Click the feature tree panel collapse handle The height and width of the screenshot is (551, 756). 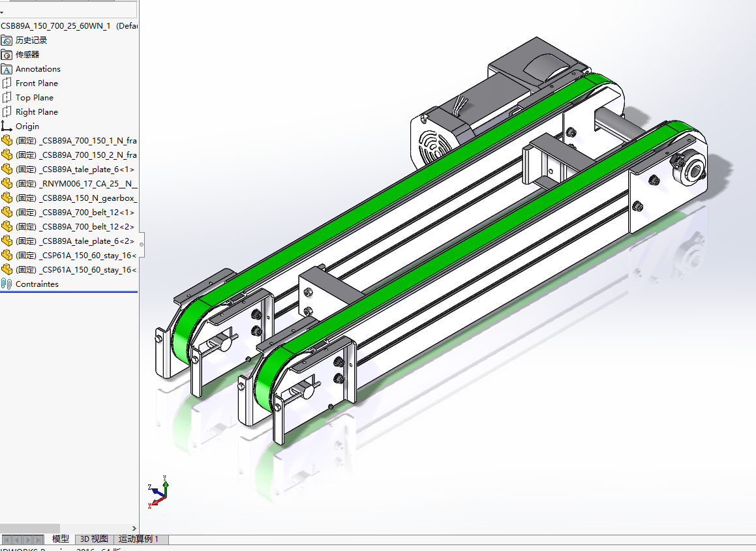tap(142, 245)
